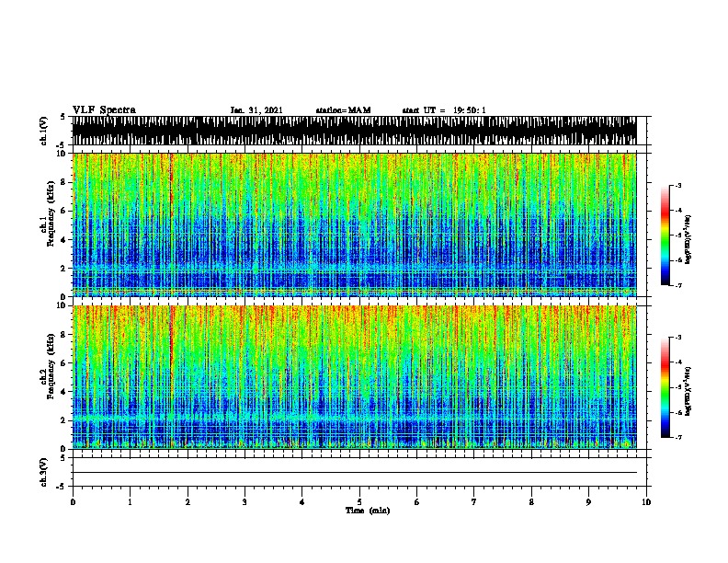Click the ch.2 spectrogram panel
This screenshot has width=728, height=563.
point(354,377)
